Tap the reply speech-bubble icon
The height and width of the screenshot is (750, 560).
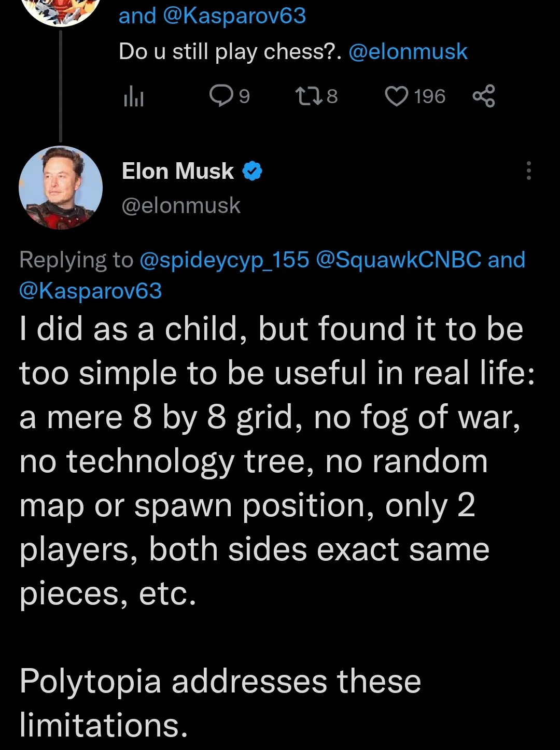221,96
